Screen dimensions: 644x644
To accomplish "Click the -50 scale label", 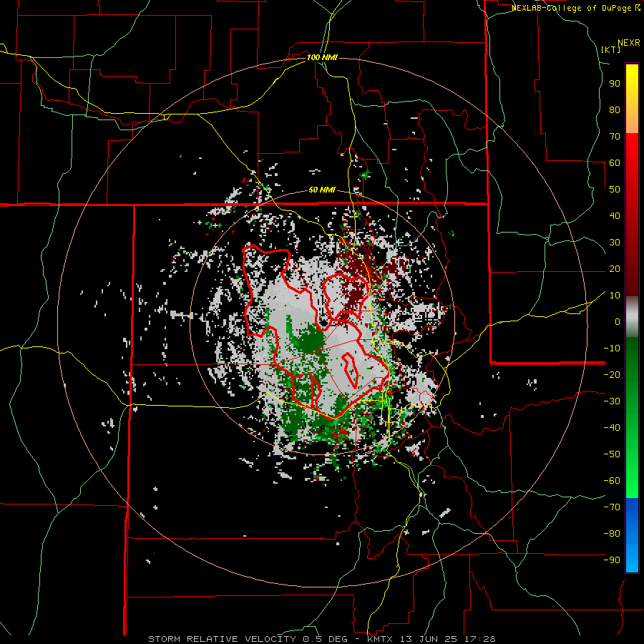I will click(612, 454).
